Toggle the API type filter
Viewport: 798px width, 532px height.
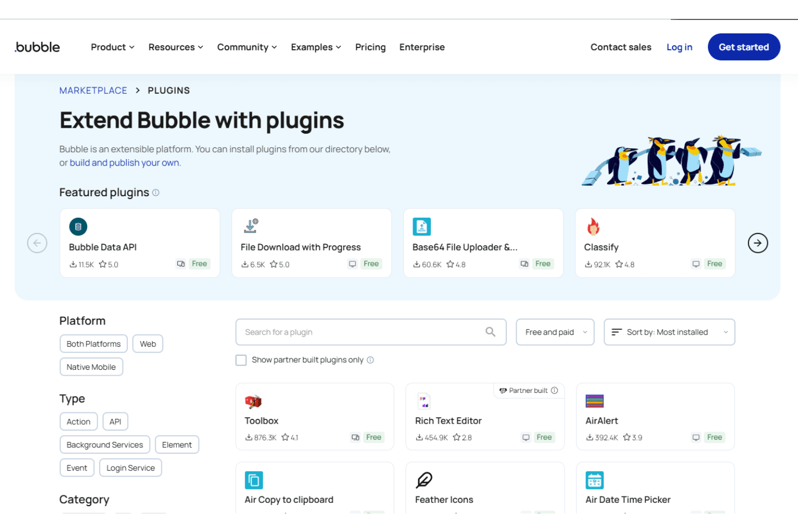[x=115, y=422]
